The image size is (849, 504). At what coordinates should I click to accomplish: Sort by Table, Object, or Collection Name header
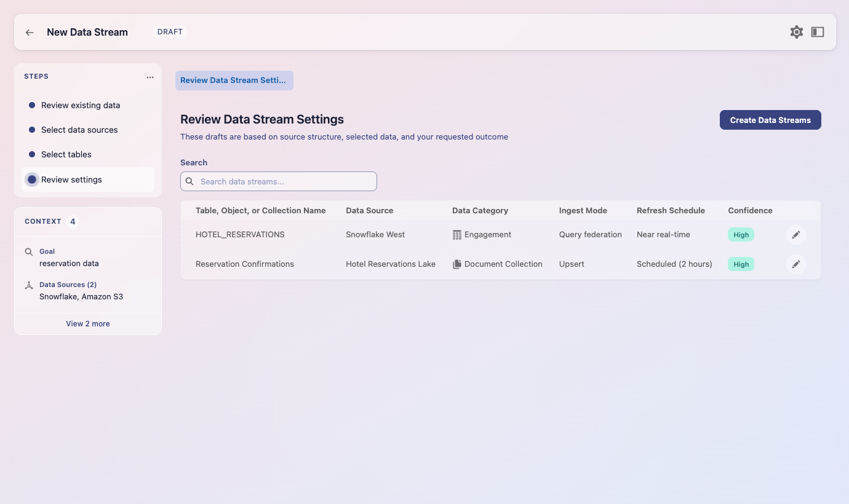point(261,210)
